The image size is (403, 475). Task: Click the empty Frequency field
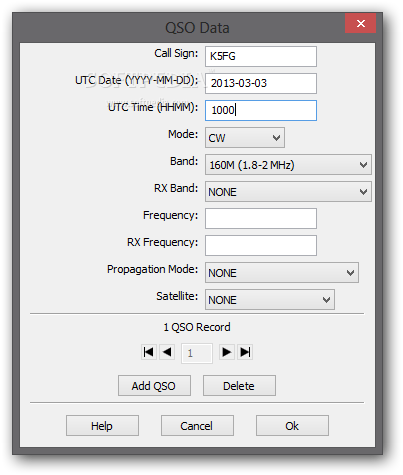261,218
